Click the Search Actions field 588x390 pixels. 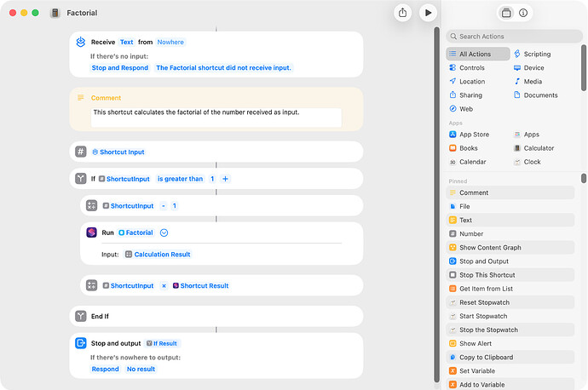[511, 37]
